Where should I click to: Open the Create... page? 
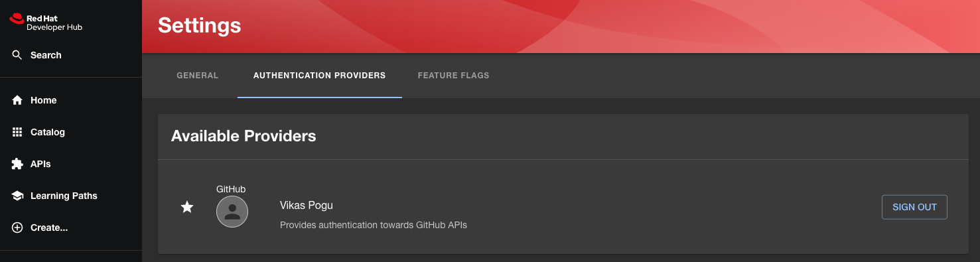tap(71, 228)
